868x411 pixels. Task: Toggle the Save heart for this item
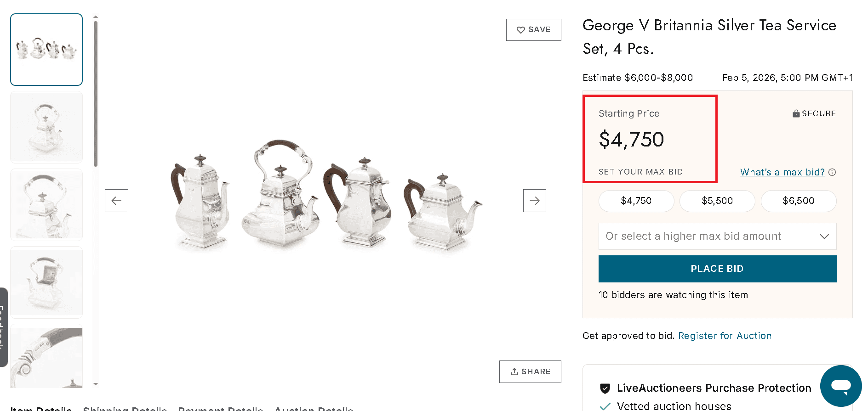(520, 29)
